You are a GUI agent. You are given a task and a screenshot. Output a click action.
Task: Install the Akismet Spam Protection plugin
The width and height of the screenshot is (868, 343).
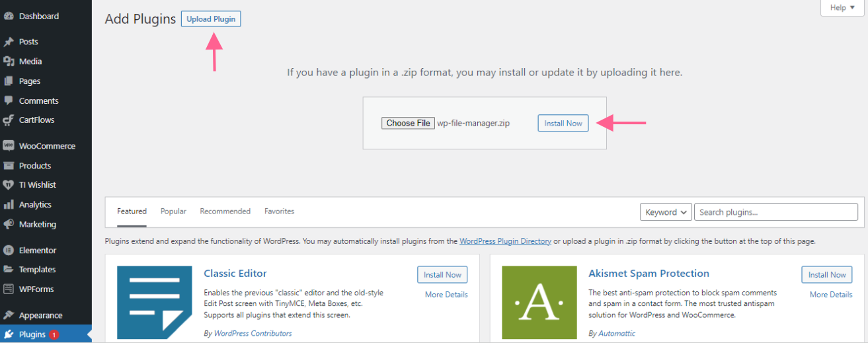827,275
